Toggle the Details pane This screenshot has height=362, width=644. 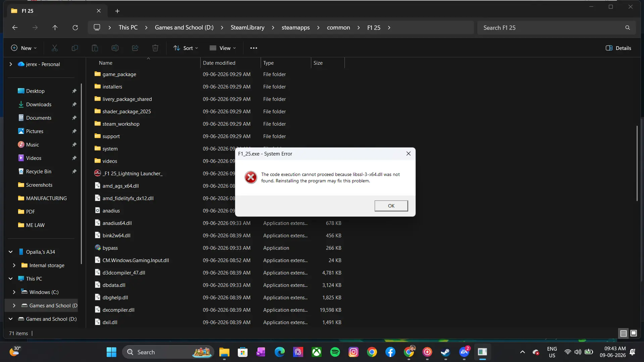619,48
